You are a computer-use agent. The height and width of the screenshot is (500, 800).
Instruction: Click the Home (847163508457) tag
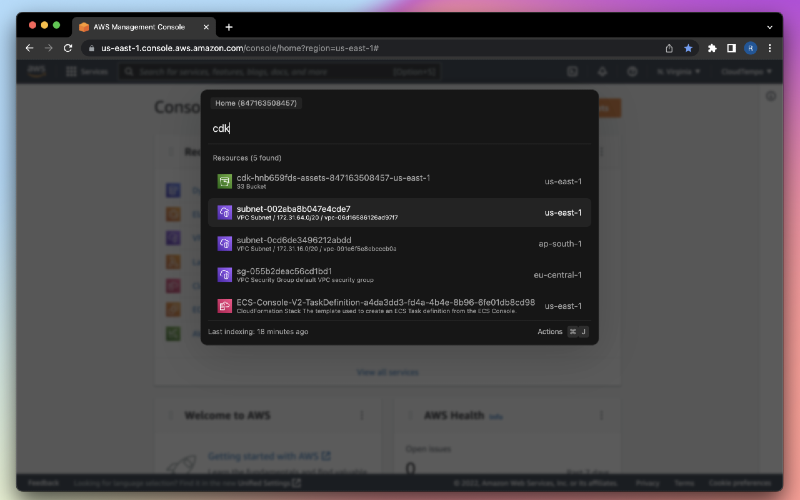click(x=256, y=103)
